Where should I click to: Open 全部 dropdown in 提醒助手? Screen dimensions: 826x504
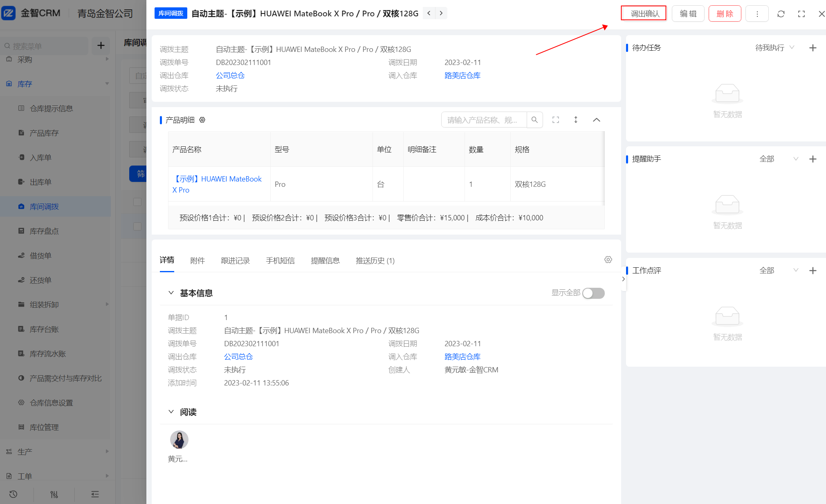[779, 159]
